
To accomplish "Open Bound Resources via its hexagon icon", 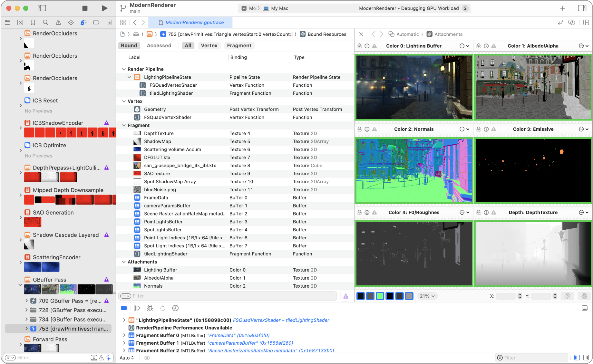I will [x=302, y=34].
